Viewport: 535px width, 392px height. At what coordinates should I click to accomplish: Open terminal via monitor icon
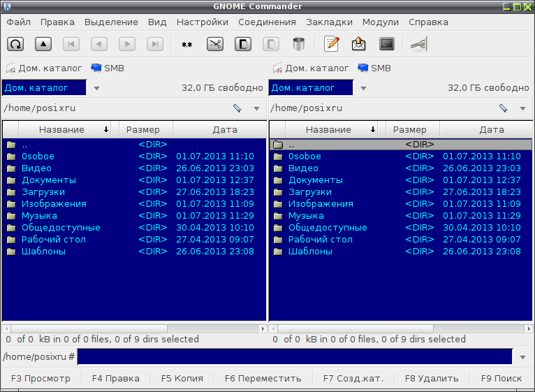pos(387,44)
